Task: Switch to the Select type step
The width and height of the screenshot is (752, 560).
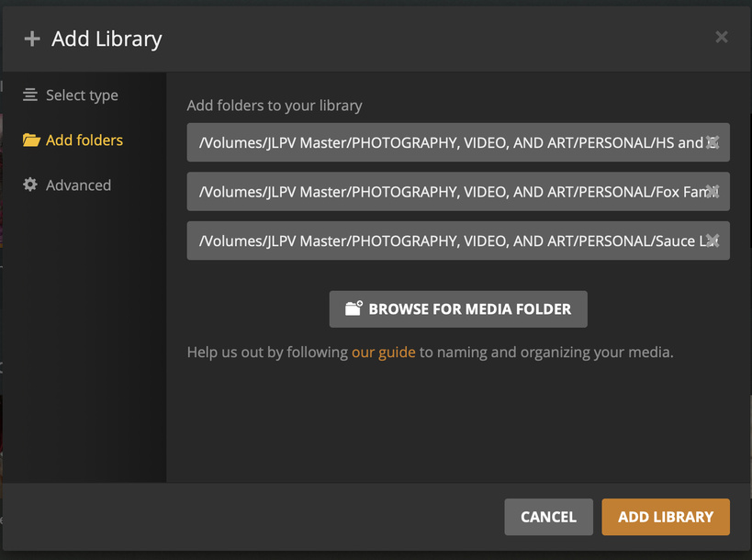Action: [82, 95]
